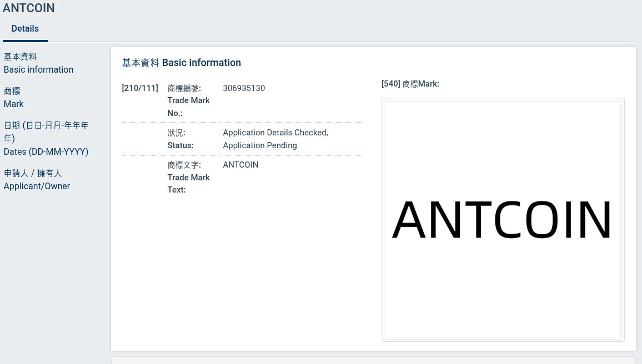Click the 申請人 / 擁有人 sidebar label

pos(33,173)
